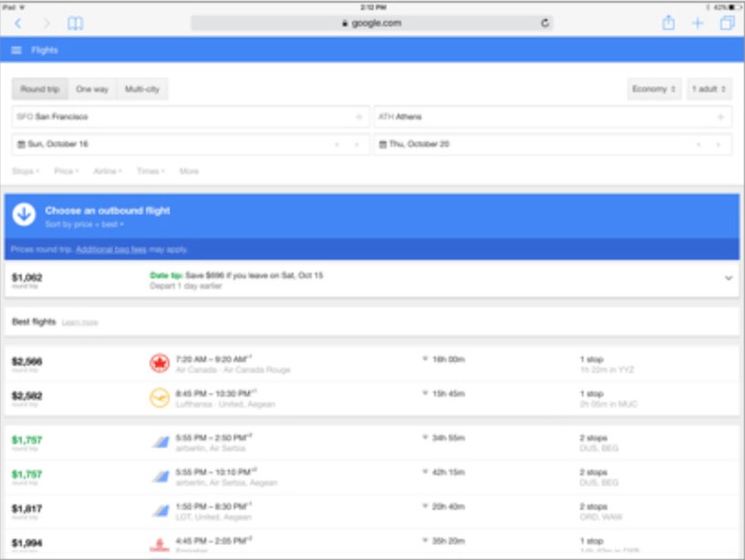The width and height of the screenshot is (745, 560).
Task: Click the Air Canada airline logo
Action: point(160,363)
